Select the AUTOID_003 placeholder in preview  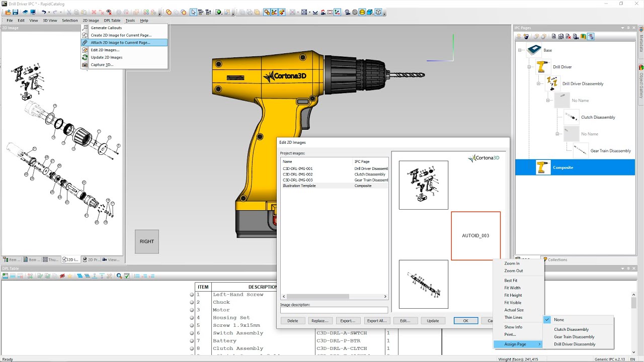[475, 236]
